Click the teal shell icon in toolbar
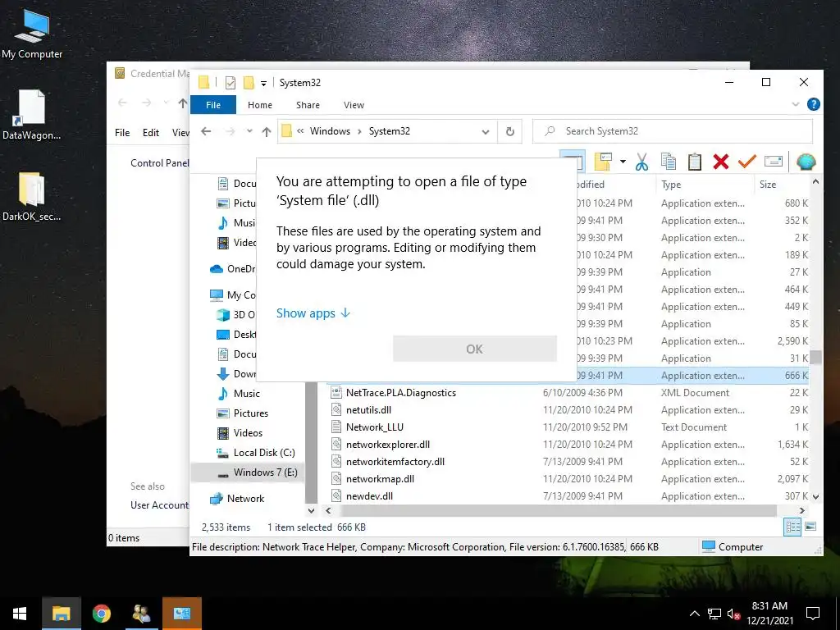This screenshot has width=840, height=630. [x=806, y=162]
